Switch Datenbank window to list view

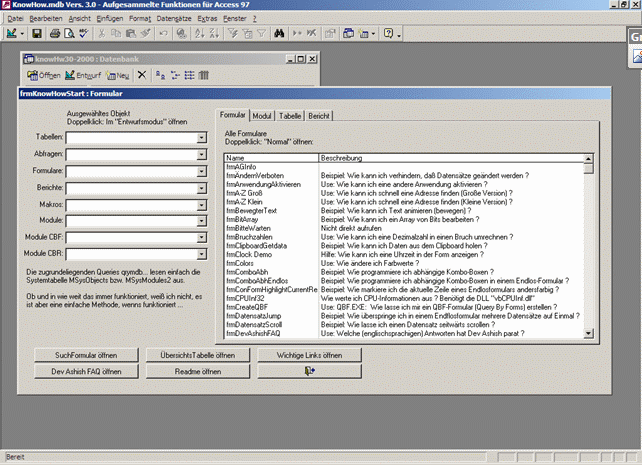click(x=190, y=75)
